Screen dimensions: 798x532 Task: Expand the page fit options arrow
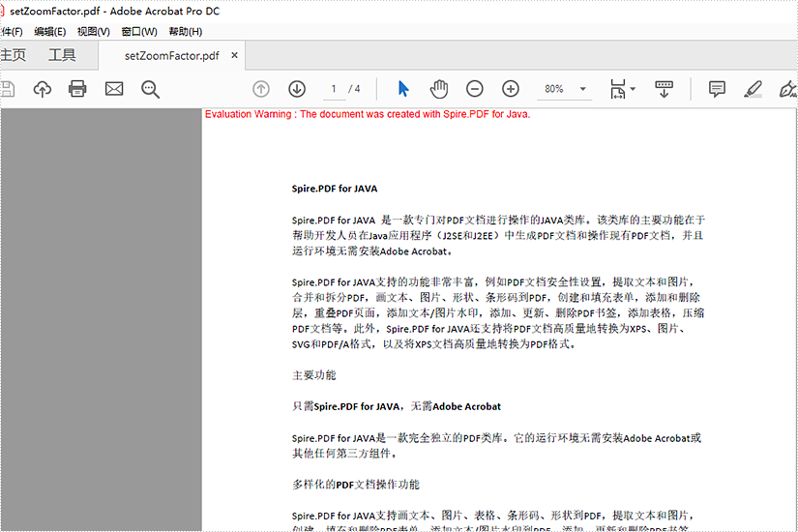pyautogui.click(x=633, y=89)
